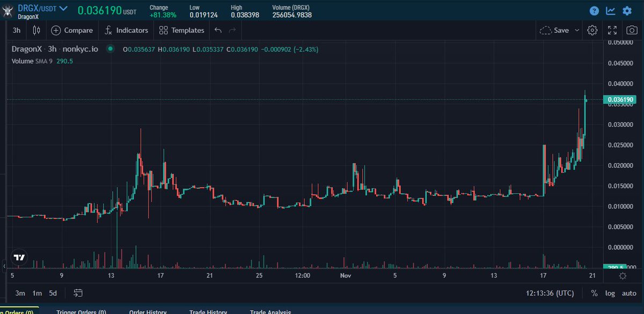Toggle percentage scale mode
The width and height of the screenshot is (644, 314).
pos(594,293)
